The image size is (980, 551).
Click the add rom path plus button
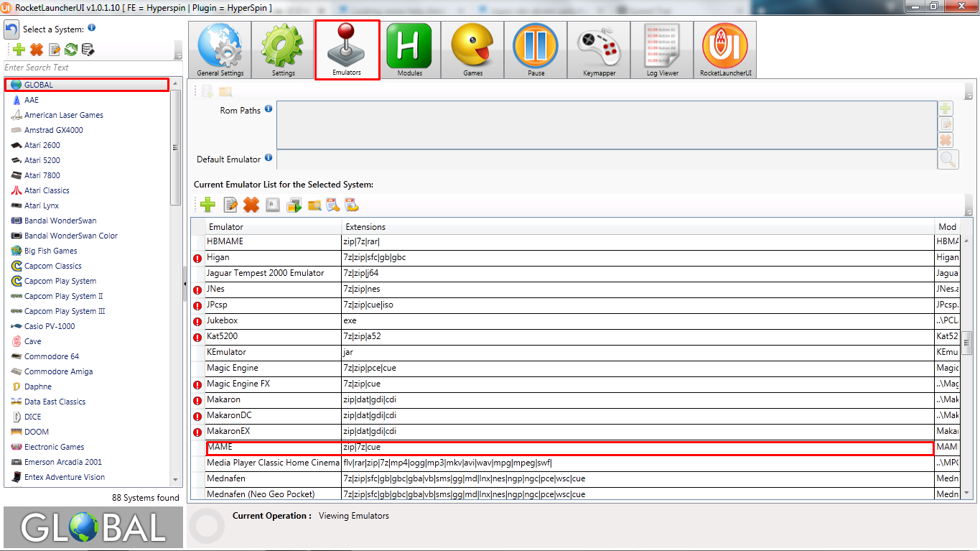pyautogui.click(x=946, y=108)
